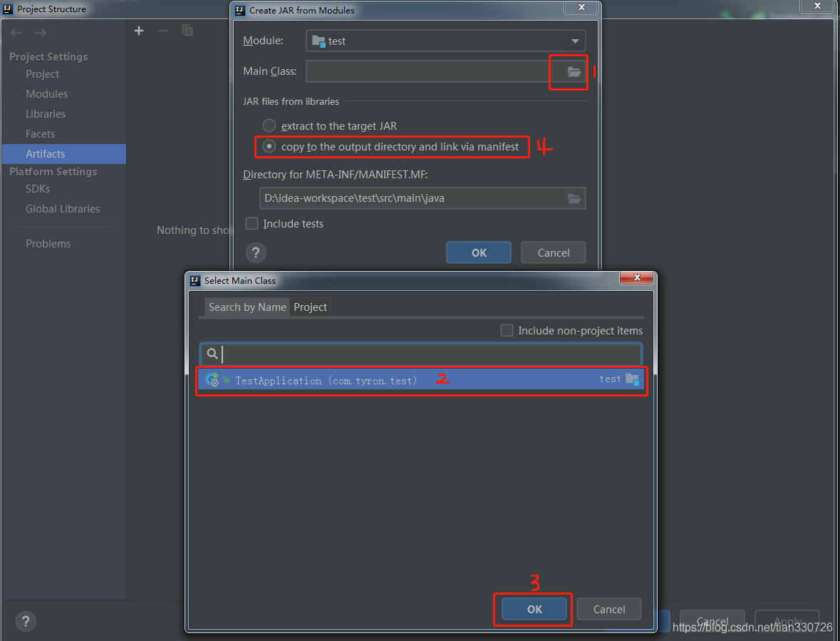This screenshot has width=840, height=641.
Task: Click the class search input field
Action: [421, 354]
